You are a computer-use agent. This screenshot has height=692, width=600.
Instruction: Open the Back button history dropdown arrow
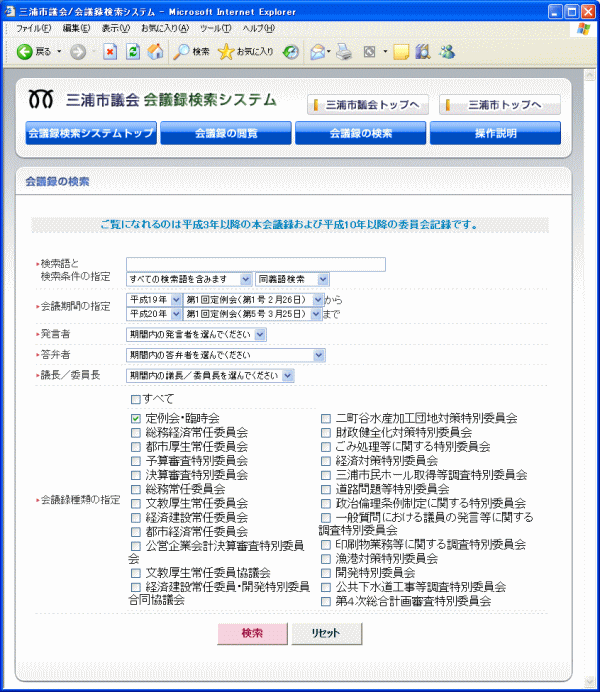coord(59,52)
